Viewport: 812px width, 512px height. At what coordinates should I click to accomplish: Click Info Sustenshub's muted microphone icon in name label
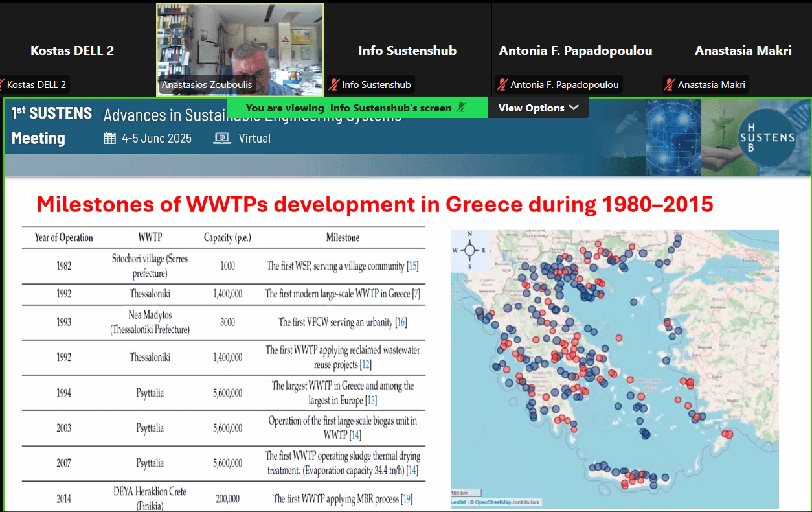coord(334,85)
